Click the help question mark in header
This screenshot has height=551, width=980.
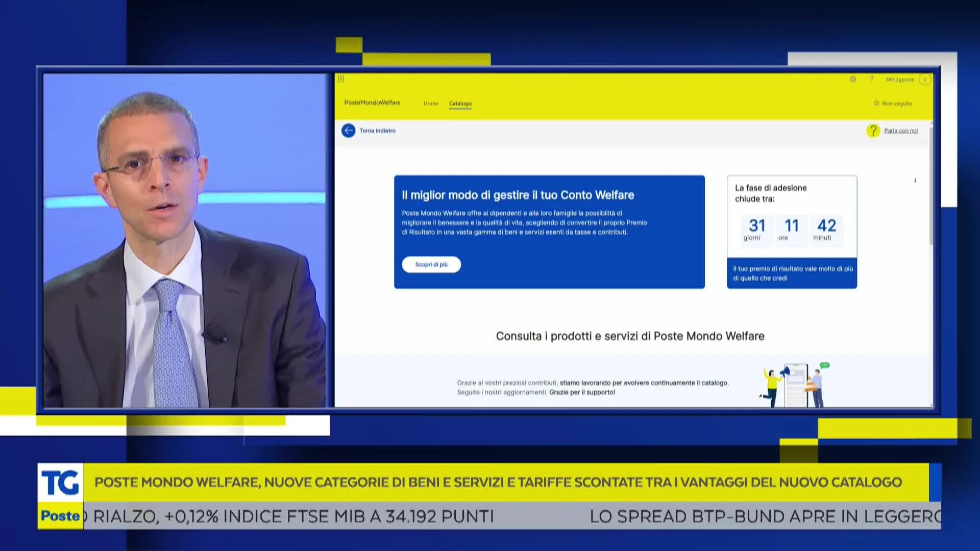(x=871, y=79)
